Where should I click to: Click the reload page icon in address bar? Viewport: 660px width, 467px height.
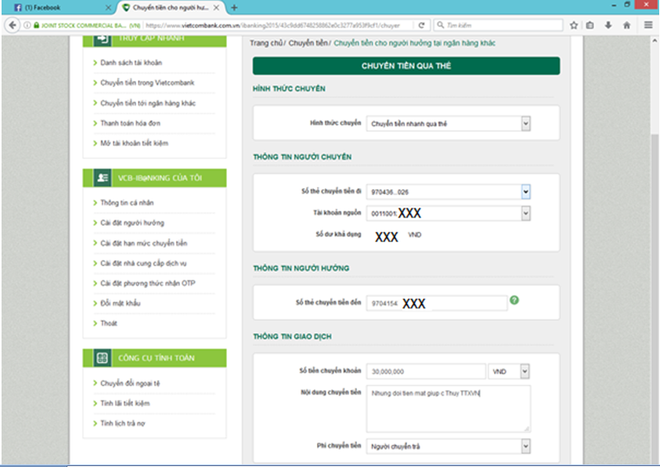(424, 25)
